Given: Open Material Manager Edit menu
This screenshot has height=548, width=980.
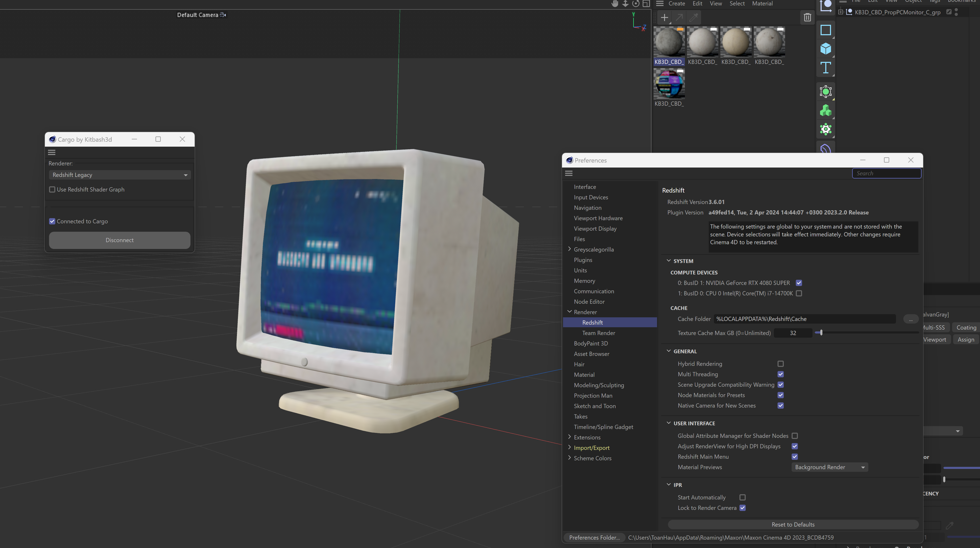Looking at the screenshot, I should 697,3.
